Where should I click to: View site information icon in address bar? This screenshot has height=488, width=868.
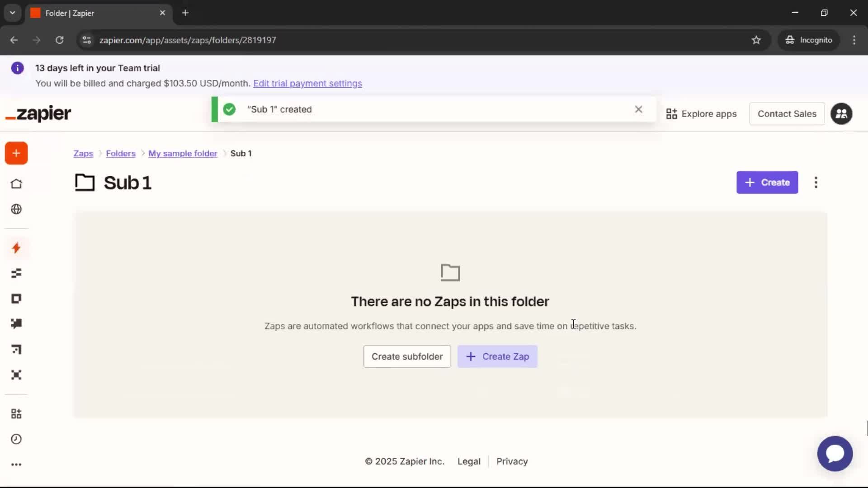coord(87,40)
